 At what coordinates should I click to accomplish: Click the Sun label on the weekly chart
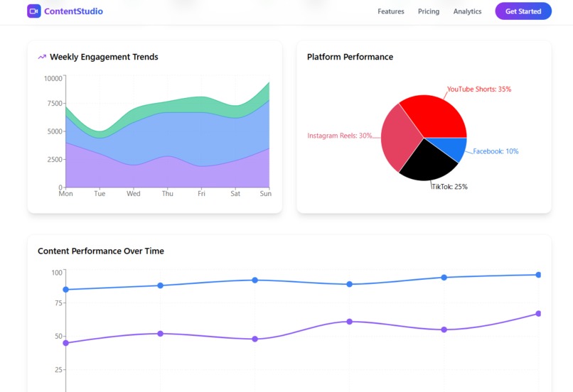(x=266, y=193)
